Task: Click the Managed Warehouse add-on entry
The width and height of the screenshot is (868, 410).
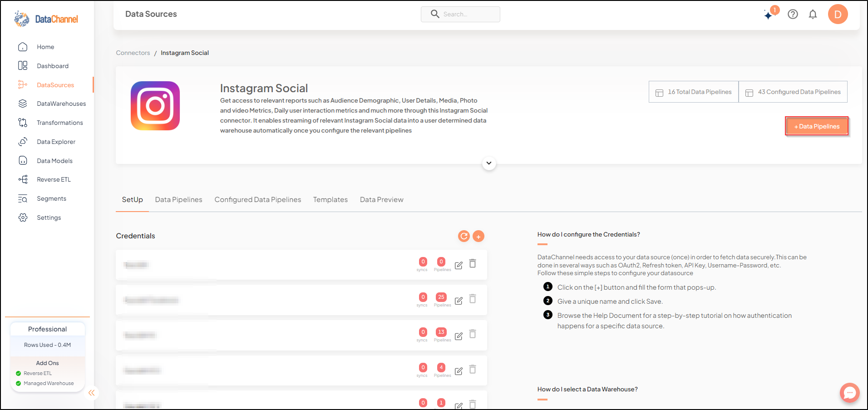Action: pyautogui.click(x=45, y=383)
